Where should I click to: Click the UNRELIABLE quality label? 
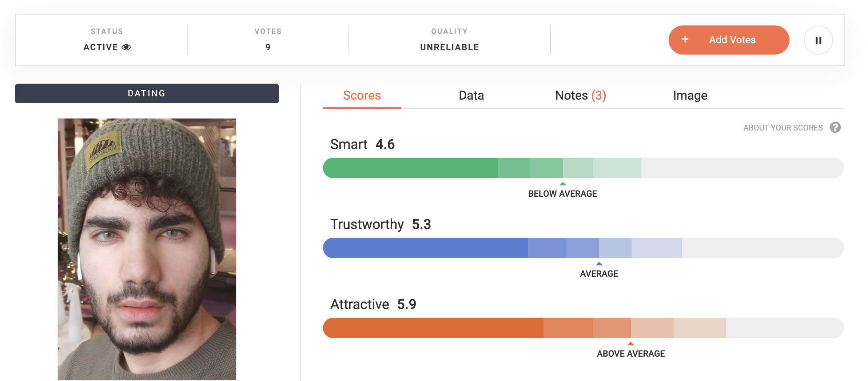pos(449,47)
